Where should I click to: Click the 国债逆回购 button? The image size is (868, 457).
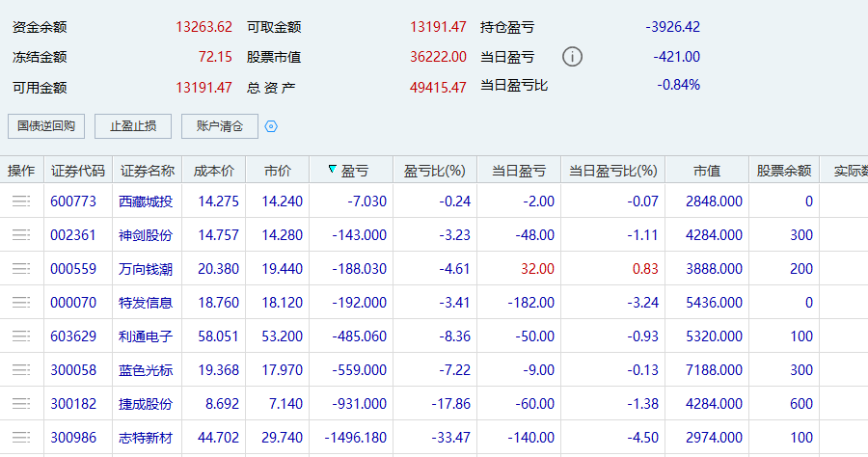tap(46, 126)
